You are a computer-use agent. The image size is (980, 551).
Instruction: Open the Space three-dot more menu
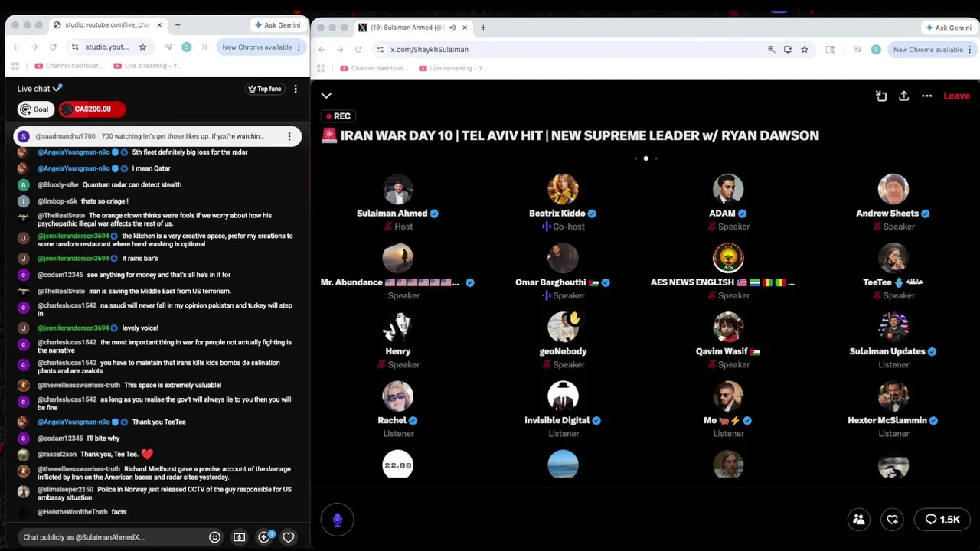(927, 96)
